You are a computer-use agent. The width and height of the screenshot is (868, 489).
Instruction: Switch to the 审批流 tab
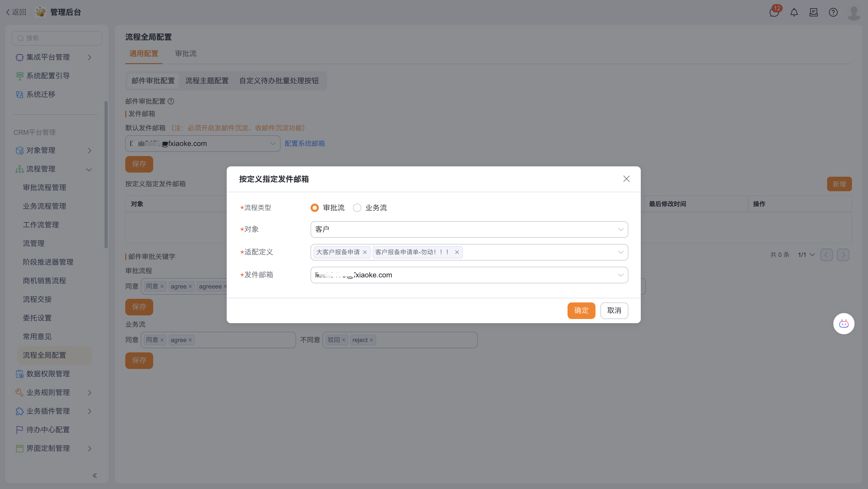click(x=186, y=54)
